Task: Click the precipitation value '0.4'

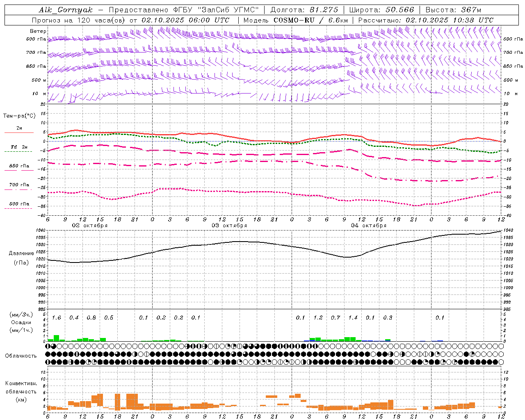Action: pyautogui.click(x=74, y=318)
